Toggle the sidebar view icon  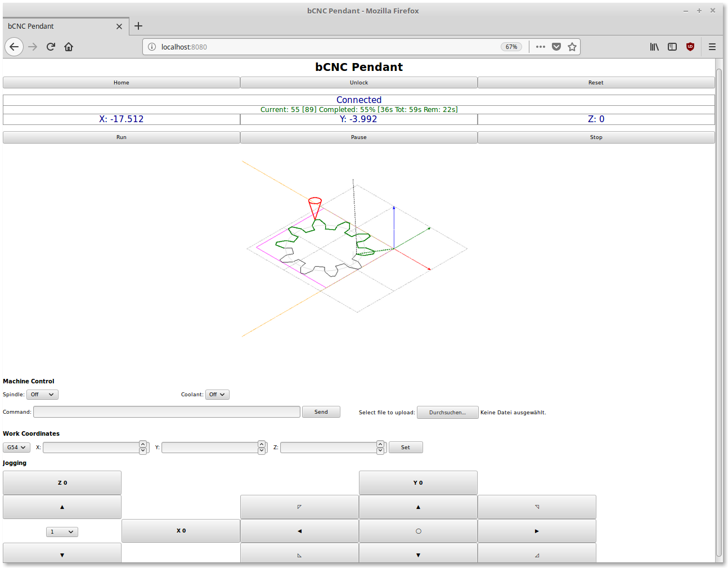672,47
